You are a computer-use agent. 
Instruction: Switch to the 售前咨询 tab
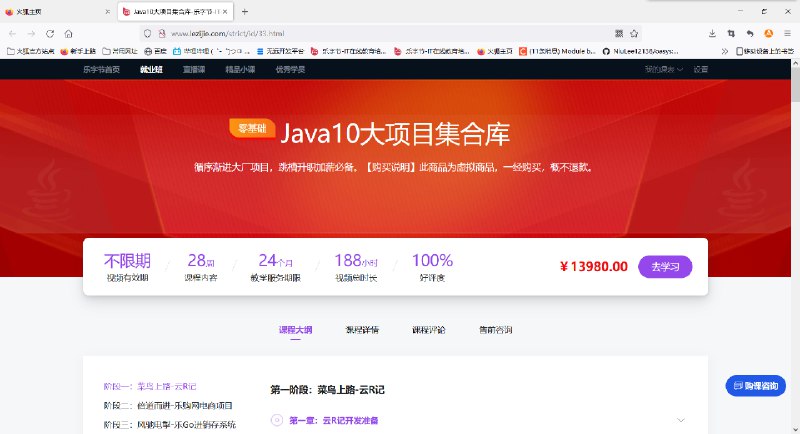pyautogui.click(x=495, y=330)
